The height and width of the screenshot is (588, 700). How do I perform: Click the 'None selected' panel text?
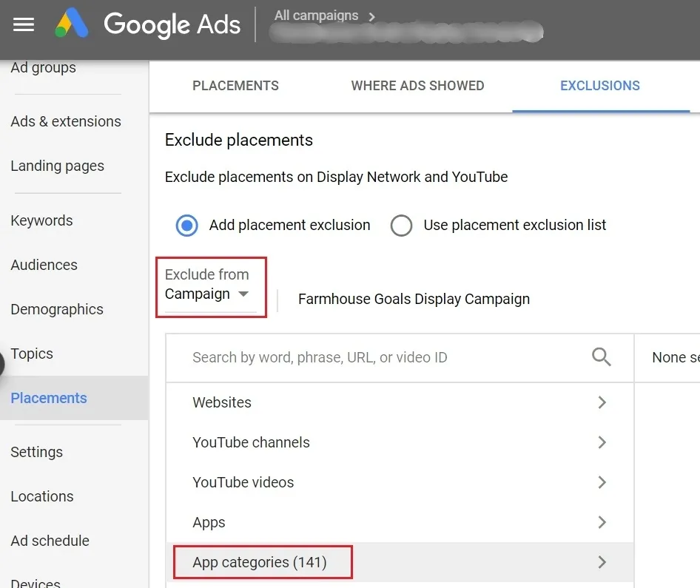tap(676, 357)
